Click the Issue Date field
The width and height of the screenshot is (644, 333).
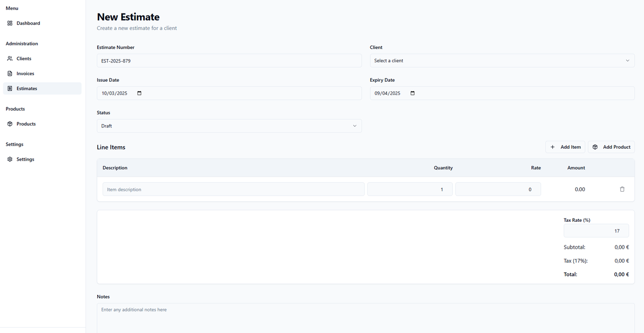coord(229,93)
